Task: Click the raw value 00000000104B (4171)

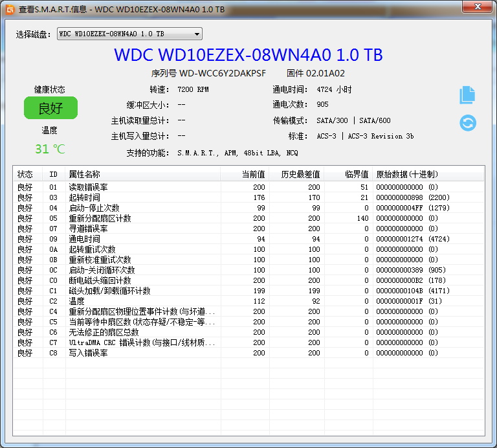Action: tap(413, 291)
